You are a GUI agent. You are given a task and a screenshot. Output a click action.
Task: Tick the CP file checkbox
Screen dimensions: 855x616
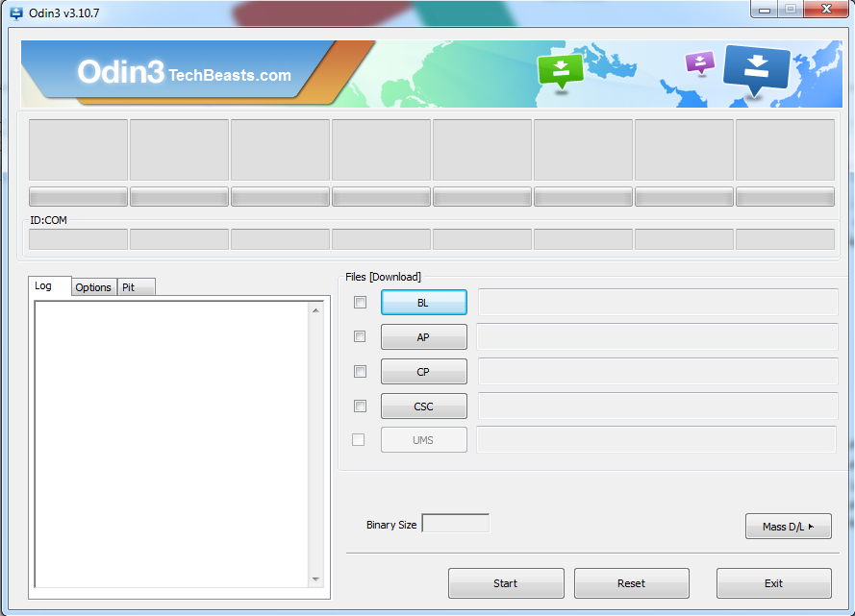(361, 371)
